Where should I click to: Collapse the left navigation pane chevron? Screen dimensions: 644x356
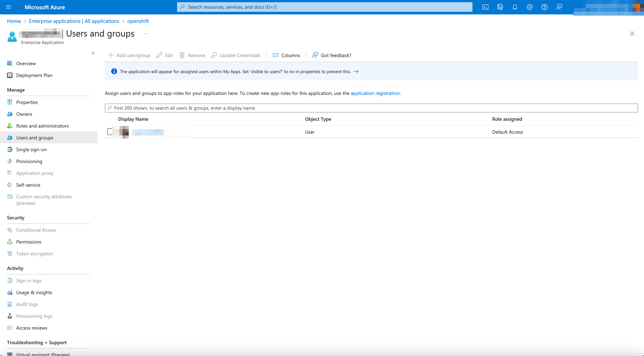point(93,53)
